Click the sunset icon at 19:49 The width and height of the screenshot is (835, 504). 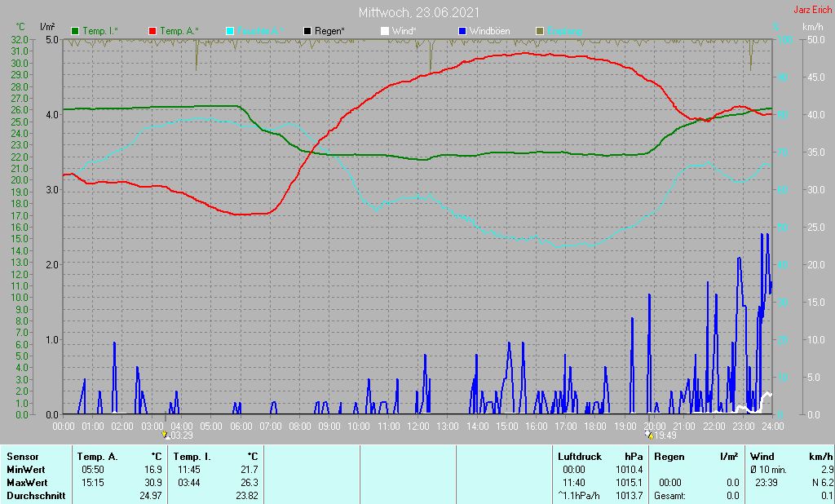tap(649, 435)
